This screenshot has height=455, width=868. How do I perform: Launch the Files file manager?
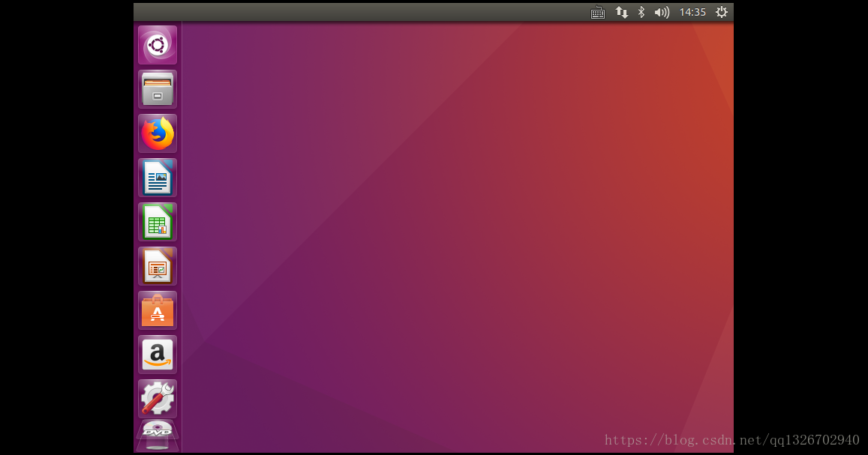point(158,89)
